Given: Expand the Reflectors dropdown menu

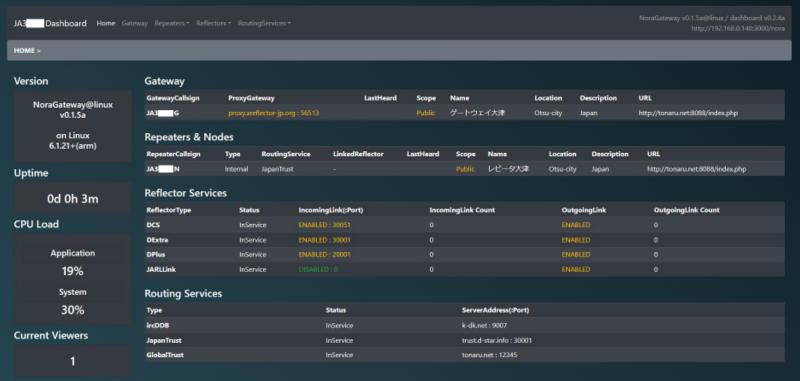Looking at the screenshot, I should (x=213, y=23).
